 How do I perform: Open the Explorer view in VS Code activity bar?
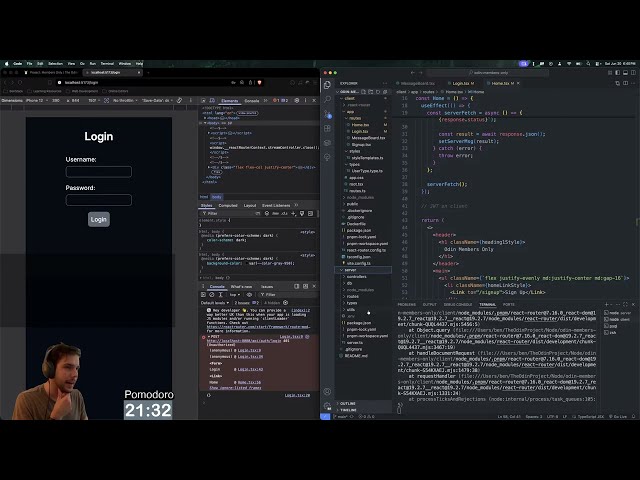[x=327, y=85]
